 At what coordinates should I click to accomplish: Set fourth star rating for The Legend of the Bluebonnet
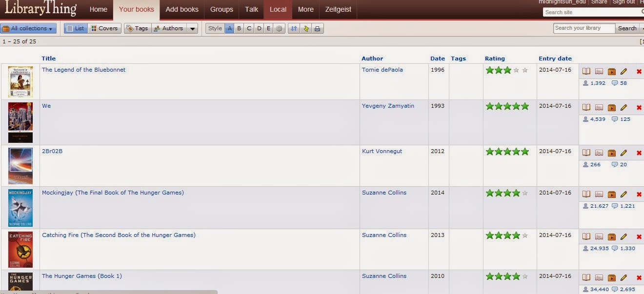tap(516, 70)
